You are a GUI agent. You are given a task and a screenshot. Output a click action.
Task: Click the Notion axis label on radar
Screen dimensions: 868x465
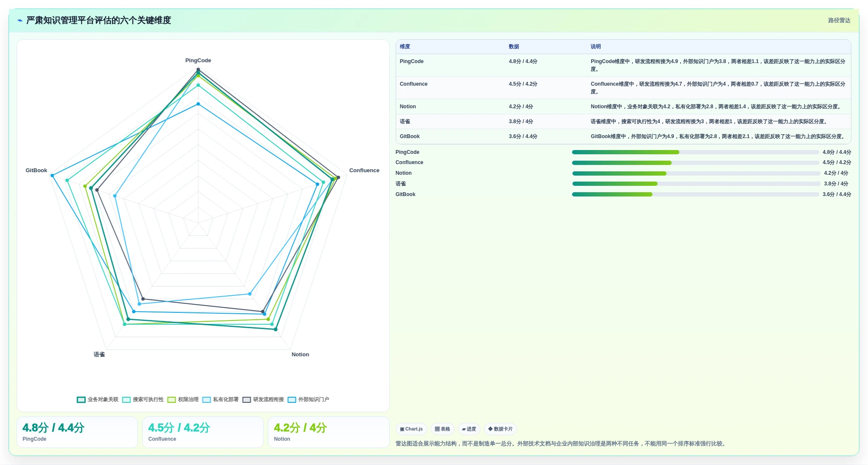pos(300,355)
